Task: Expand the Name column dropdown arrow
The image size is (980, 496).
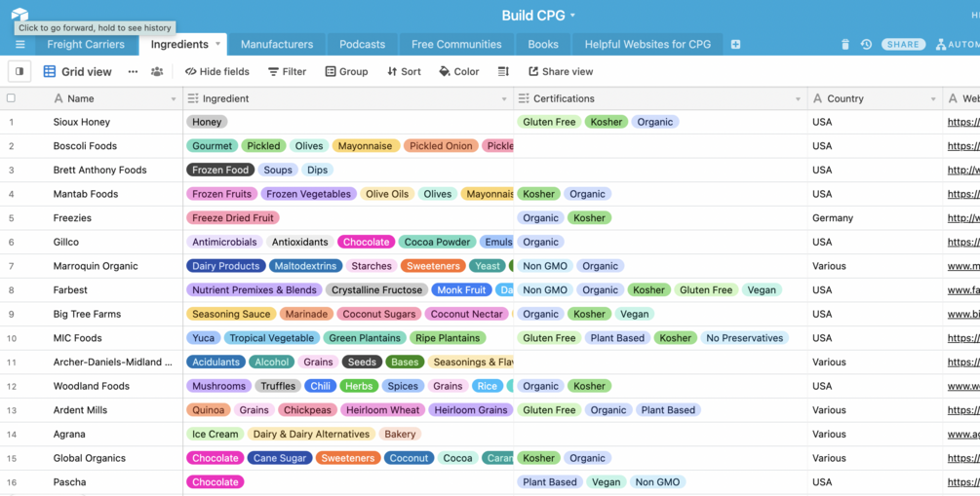Action: coord(174,99)
